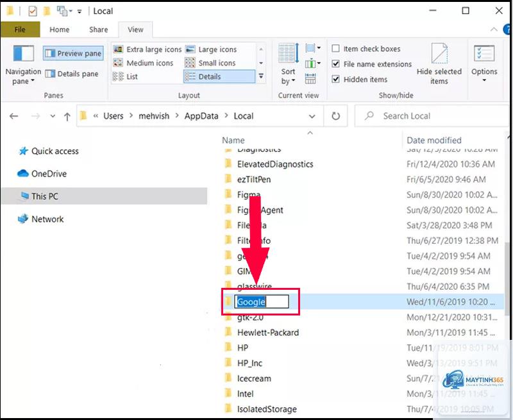
Task: Select the ezTiltPen folder
Action: pos(254,180)
